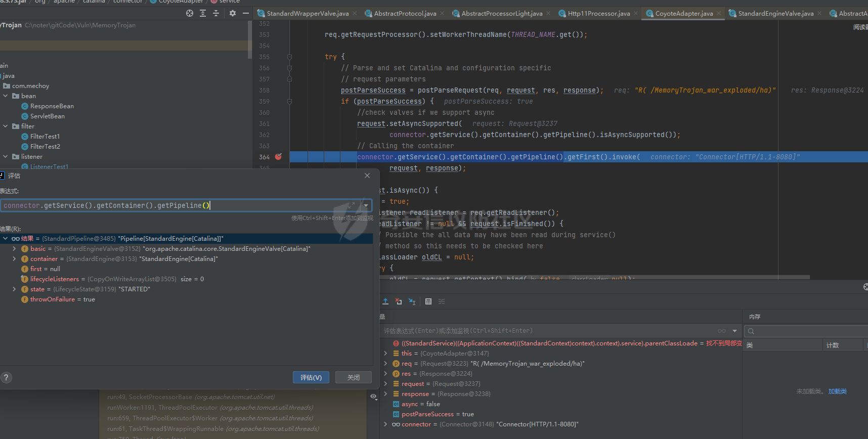868x439 pixels.
Task: Close the Http11Processor.java tab
Action: pyautogui.click(x=636, y=13)
